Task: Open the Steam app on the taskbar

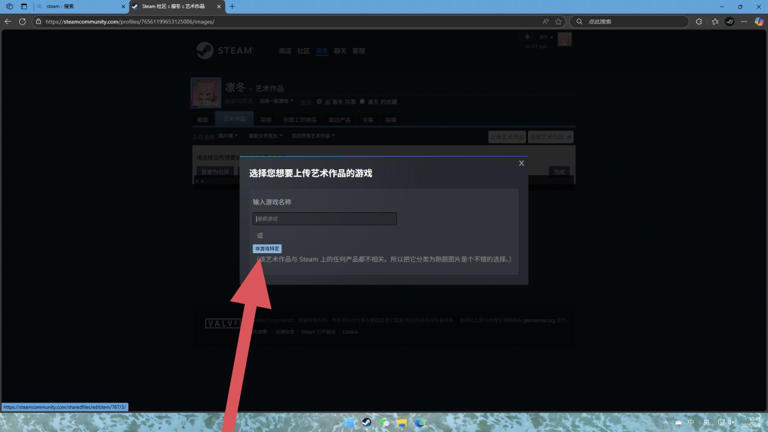Action: (x=366, y=422)
